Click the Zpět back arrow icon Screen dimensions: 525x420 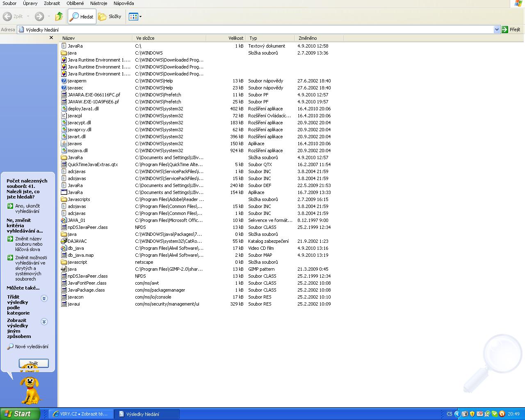7,16
